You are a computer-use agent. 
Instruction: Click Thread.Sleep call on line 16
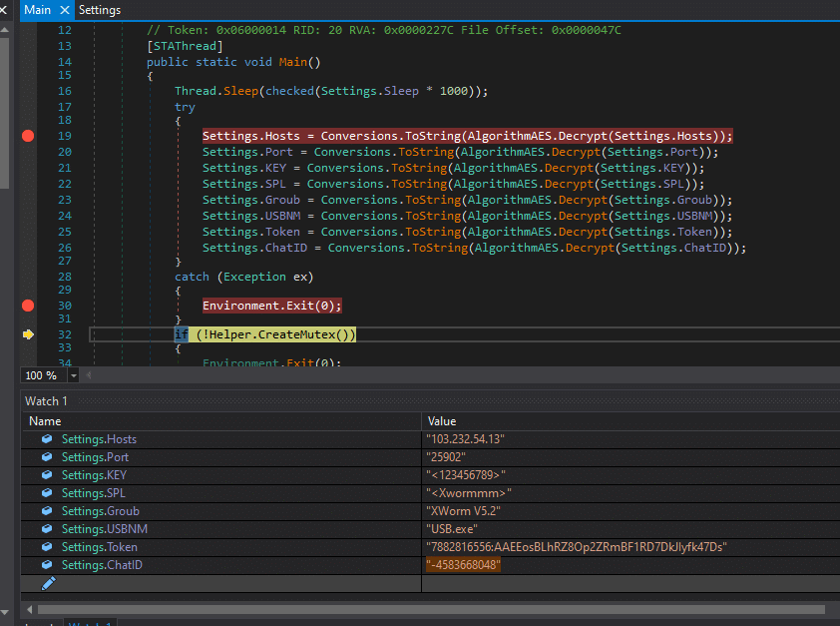point(216,91)
